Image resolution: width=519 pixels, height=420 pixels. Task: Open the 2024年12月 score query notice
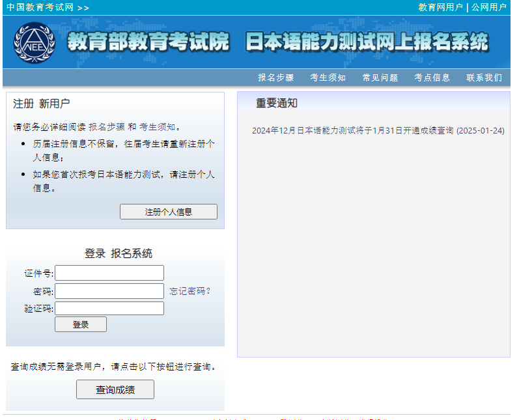coord(378,130)
